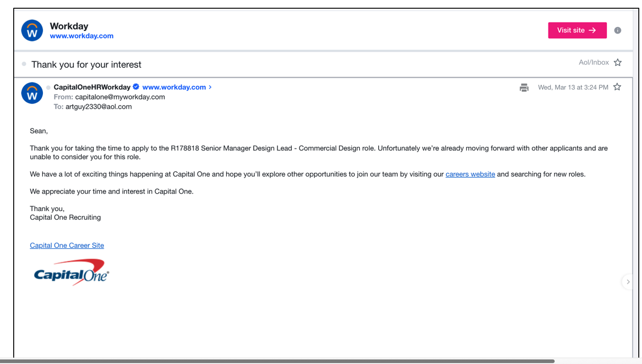Expand the chevron next to sender's www.workday.com
642x364 pixels.
tap(210, 87)
